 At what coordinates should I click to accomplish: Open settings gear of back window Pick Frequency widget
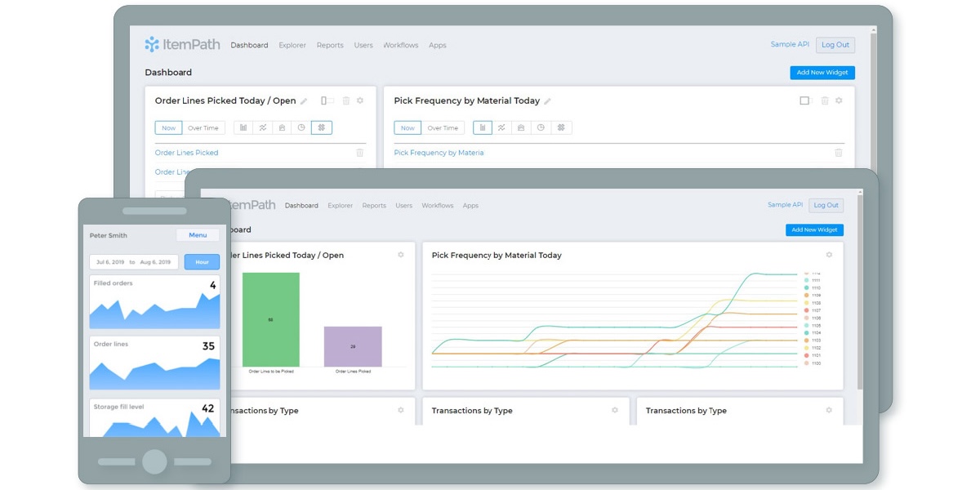point(839,100)
